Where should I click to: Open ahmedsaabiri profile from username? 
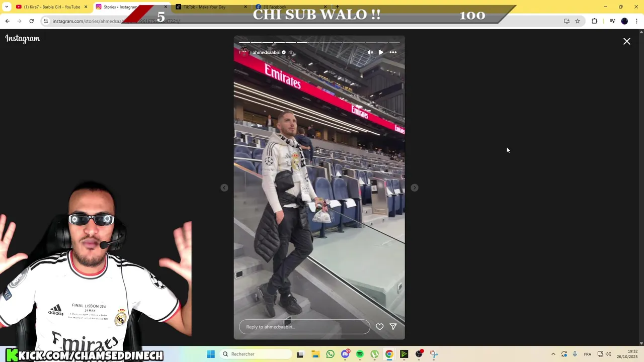pyautogui.click(x=266, y=52)
